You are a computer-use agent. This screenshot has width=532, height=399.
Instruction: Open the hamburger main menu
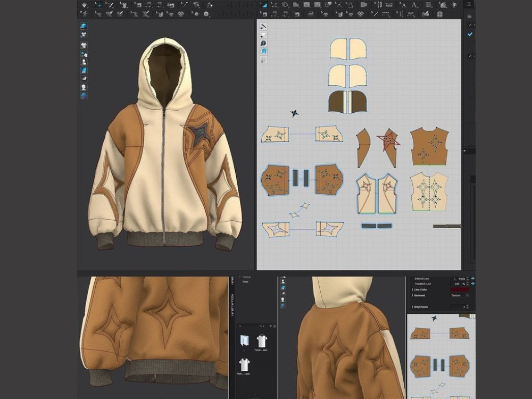tap(469, 4)
